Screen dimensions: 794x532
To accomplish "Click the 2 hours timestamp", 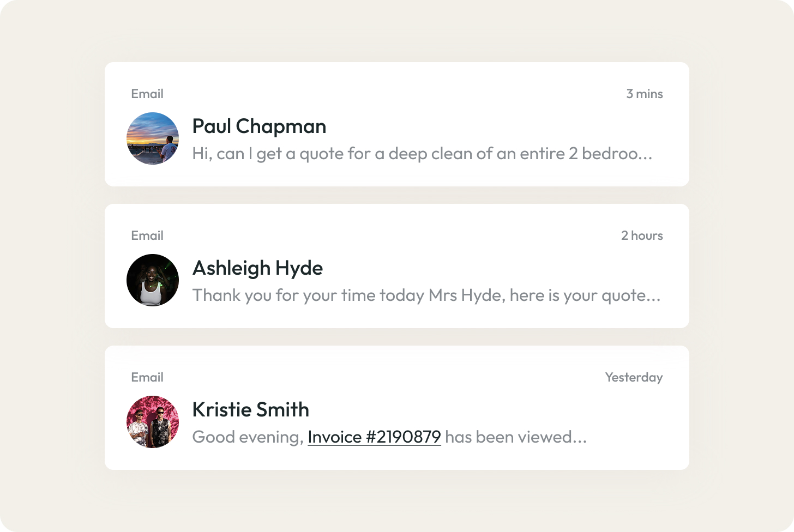I will coord(642,235).
